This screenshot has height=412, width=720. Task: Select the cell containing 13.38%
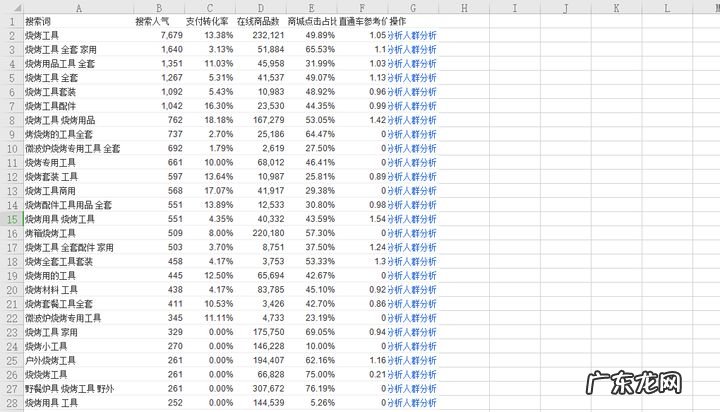(x=210, y=35)
